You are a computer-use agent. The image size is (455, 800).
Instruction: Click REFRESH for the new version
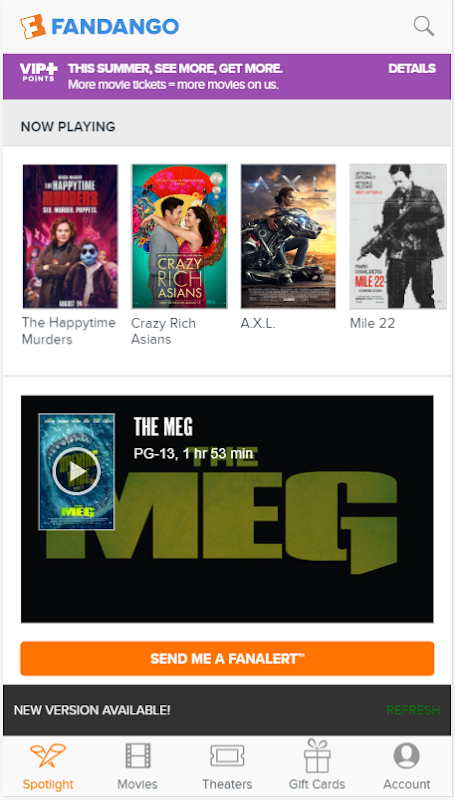(413, 710)
